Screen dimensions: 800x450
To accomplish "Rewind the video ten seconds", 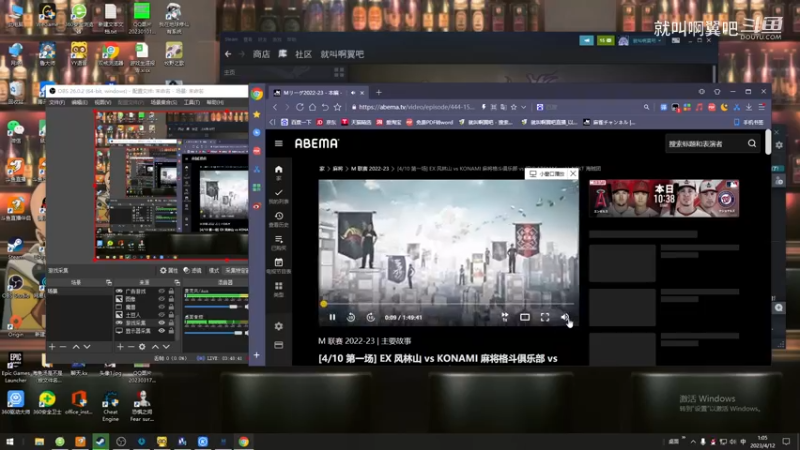I will click(x=351, y=317).
